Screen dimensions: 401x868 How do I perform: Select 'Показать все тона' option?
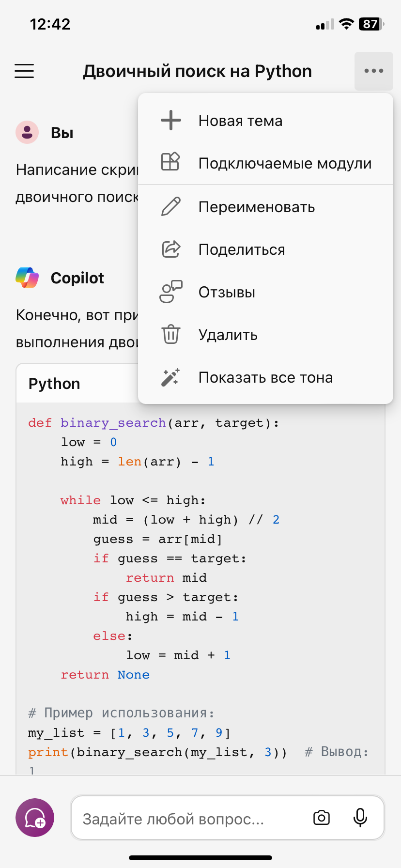point(265,377)
